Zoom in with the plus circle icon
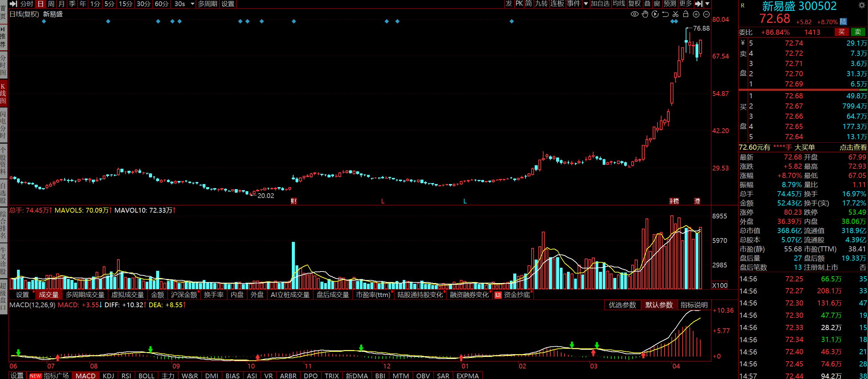This screenshot has width=868, height=379. 696,14
